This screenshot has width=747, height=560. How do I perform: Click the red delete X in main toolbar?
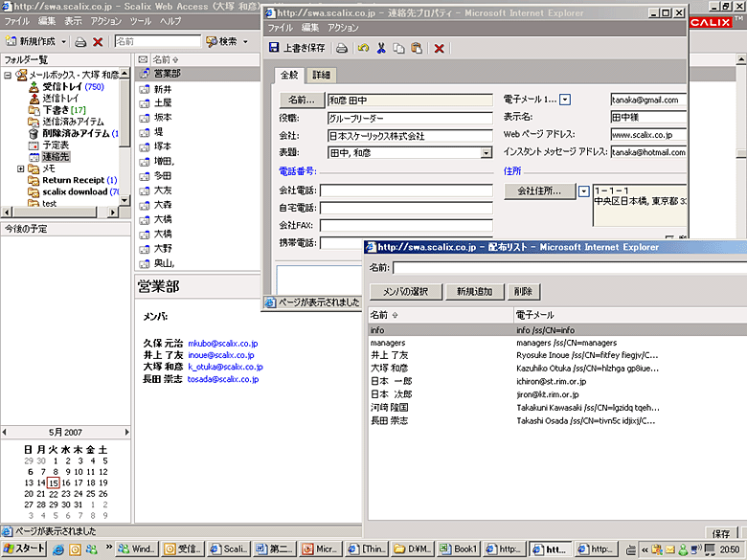pyautogui.click(x=98, y=42)
